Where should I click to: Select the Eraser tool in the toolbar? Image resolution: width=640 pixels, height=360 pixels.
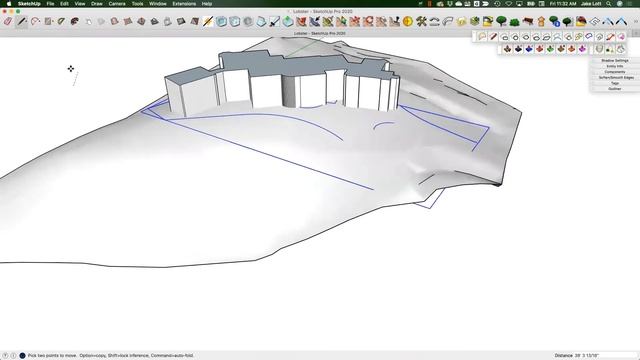coord(8,21)
